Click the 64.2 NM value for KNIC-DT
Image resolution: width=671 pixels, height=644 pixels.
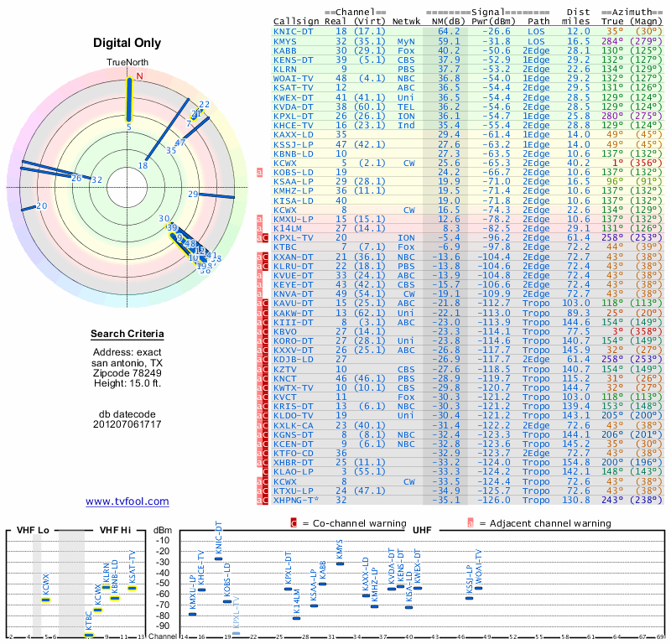coord(449,32)
